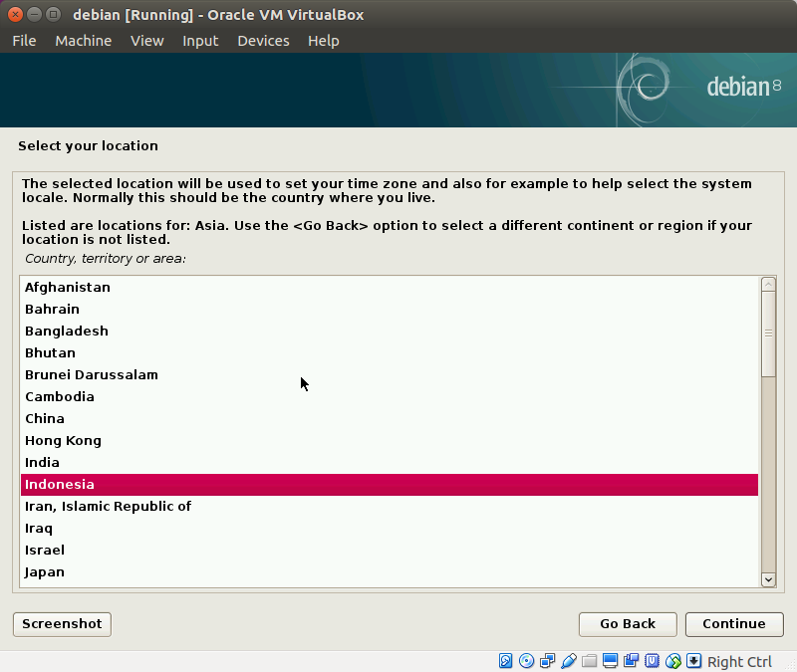Open the File menu

pyautogui.click(x=24, y=41)
